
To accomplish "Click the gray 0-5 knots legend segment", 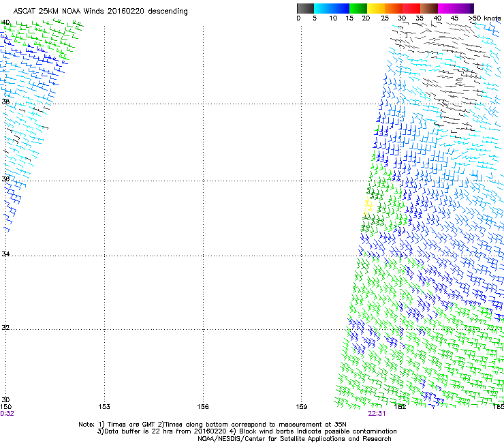I will coord(305,8).
